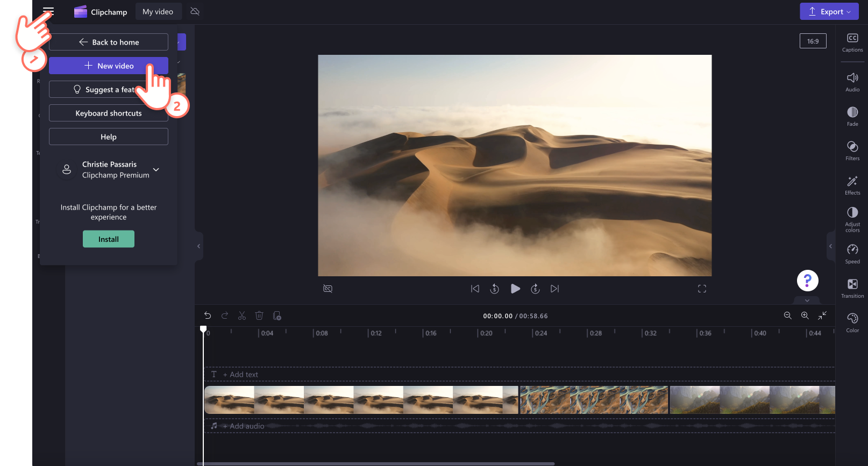
Task: Click the fit timeline to screen icon
Action: pos(822,316)
